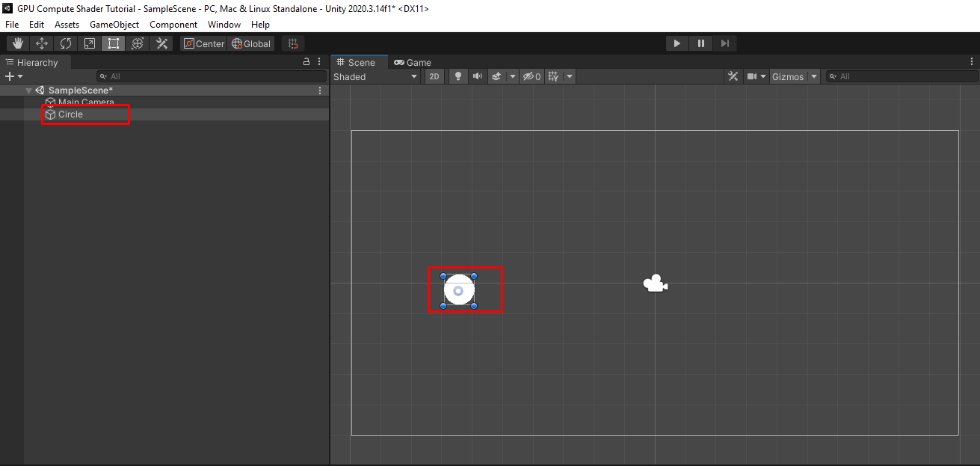Select the Move tool
The height and width of the screenshot is (466, 980).
(42, 43)
